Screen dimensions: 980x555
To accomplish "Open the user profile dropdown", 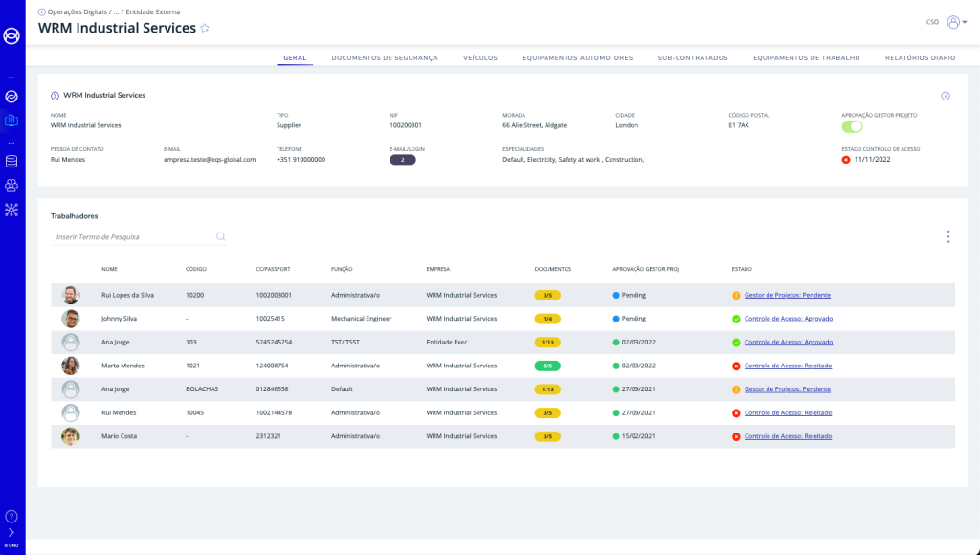I will (956, 22).
